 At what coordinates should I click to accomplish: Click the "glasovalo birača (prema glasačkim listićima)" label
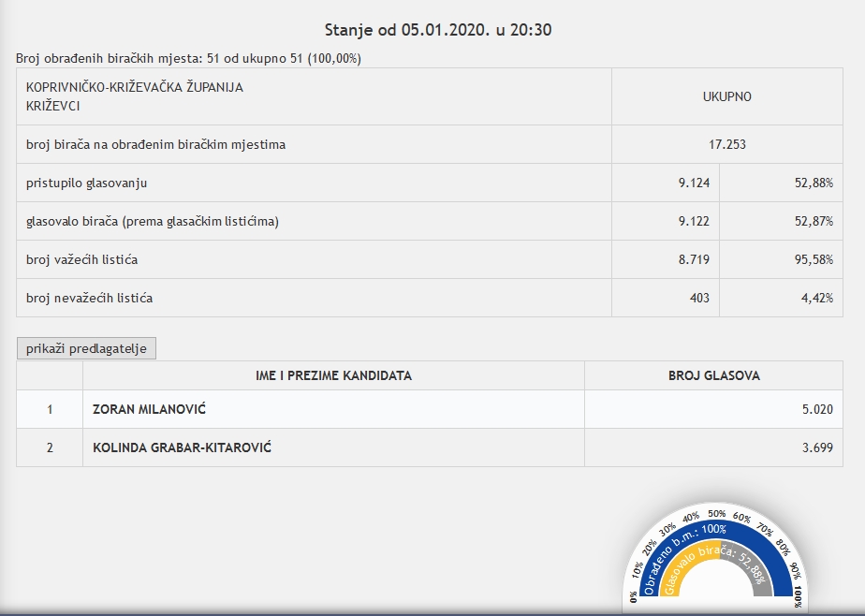tap(152, 221)
